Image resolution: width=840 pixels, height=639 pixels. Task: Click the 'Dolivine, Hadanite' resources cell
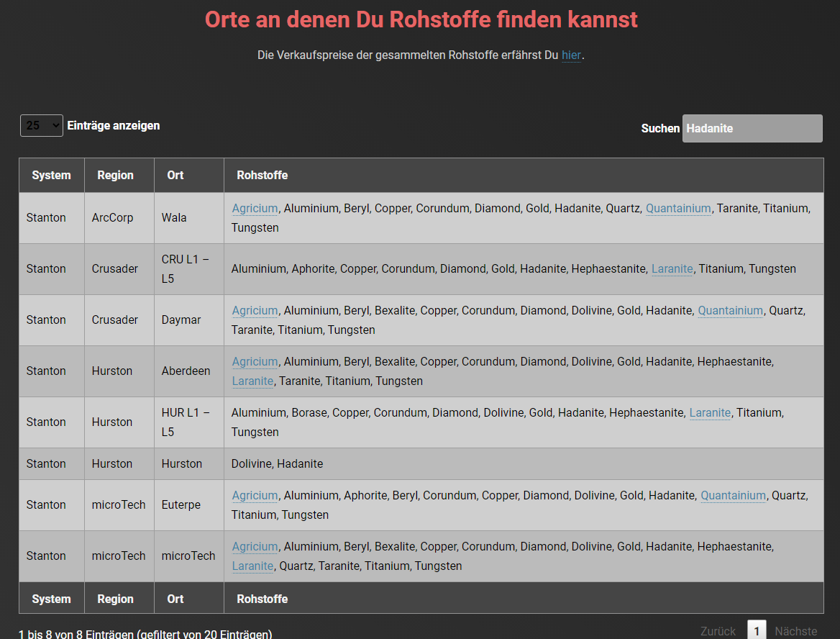(524, 463)
